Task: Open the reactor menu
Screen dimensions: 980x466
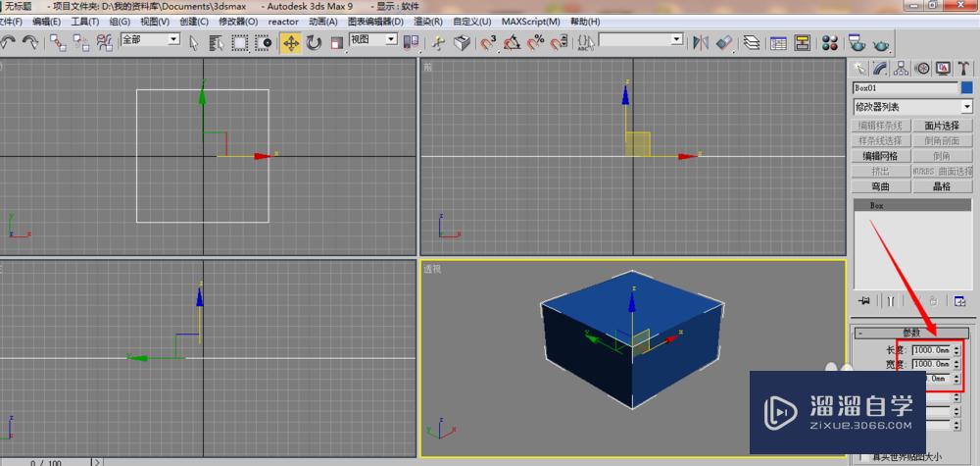Action: coord(283,22)
